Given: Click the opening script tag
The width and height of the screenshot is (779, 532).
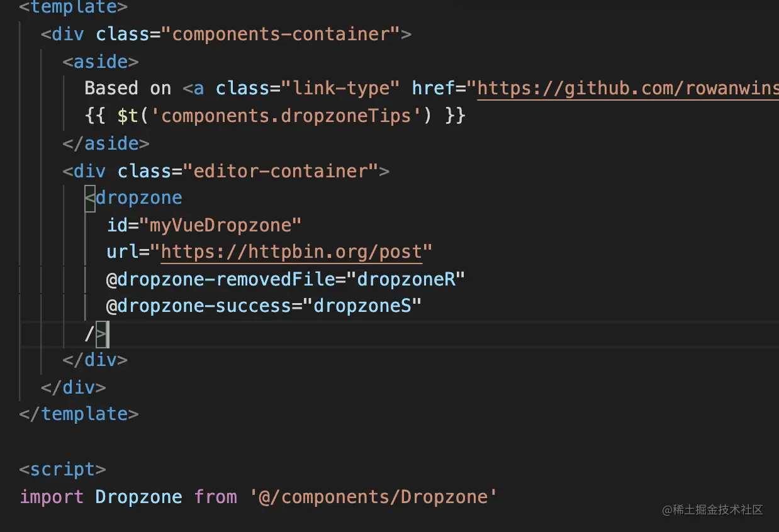Looking at the screenshot, I should tap(63, 469).
